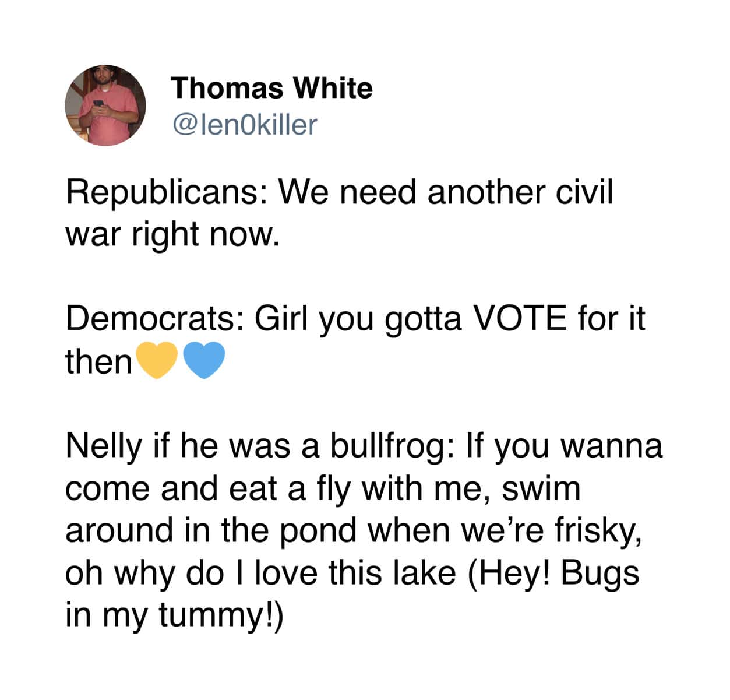Open the Thomas White display name
The width and height of the screenshot is (730, 700).
[271, 88]
